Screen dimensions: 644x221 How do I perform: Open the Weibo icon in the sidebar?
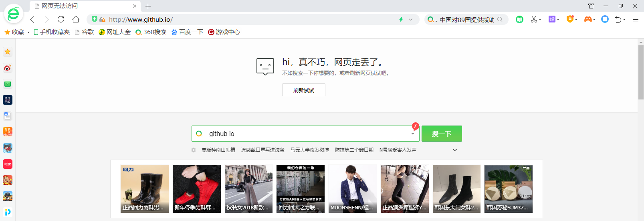(x=8, y=68)
